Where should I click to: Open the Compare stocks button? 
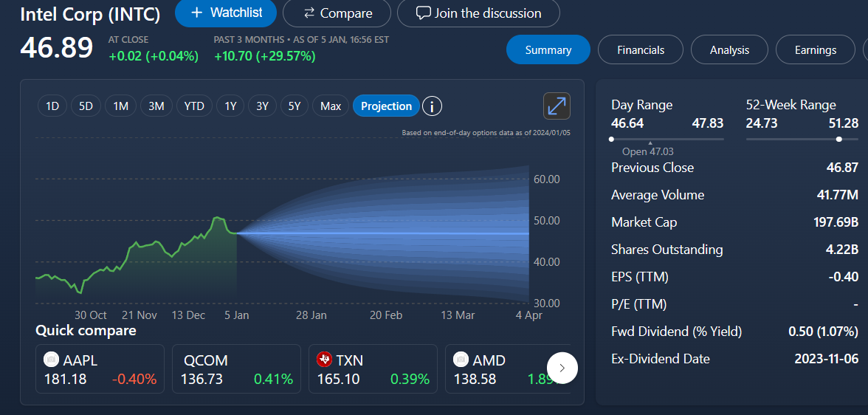[337, 13]
